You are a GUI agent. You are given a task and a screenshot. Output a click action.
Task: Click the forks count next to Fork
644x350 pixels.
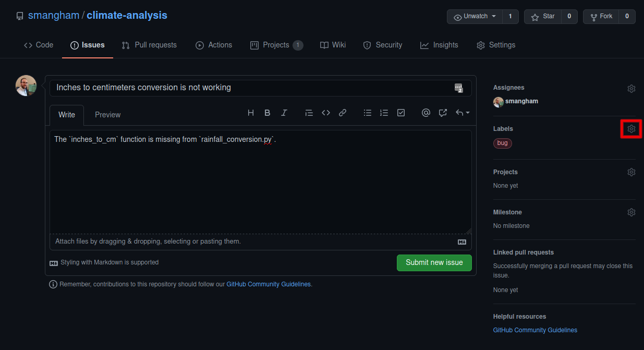pos(627,17)
